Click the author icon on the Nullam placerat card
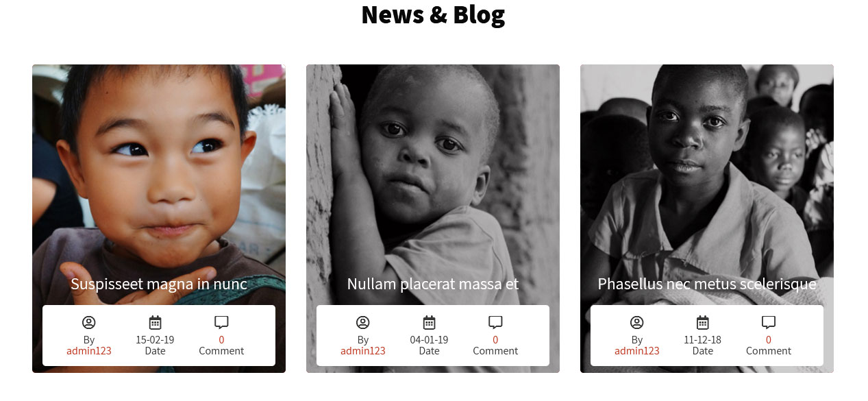Image resolution: width=868 pixels, height=401 pixels. 363,322
